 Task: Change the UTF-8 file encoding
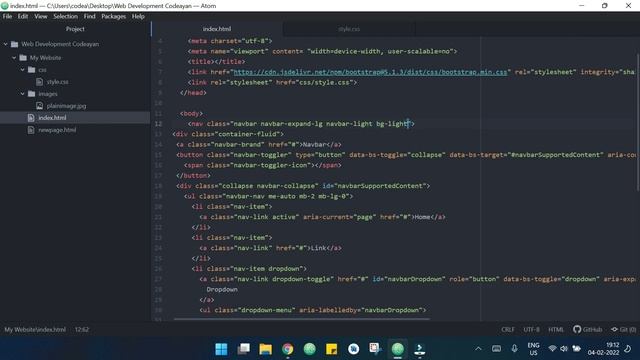tap(531, 329)
